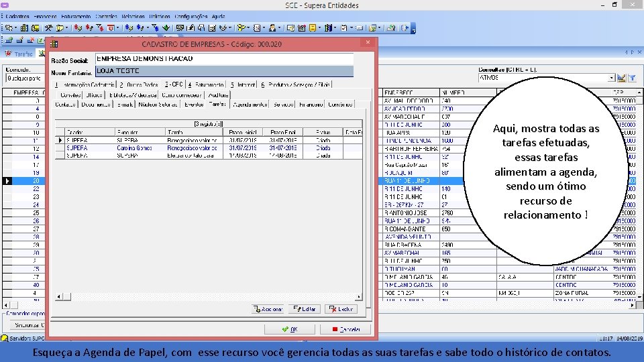This screenshot has height=362, width=644.
Task: Open the Consulta 'Qualquer parte' combo box
Action: (25, 78)
